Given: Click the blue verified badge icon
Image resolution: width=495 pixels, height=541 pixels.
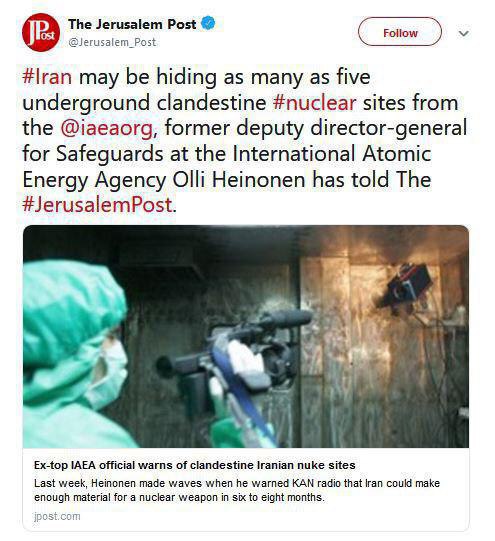Looking at the screenshot, I should pyautogui.click(x=208, y=23).
